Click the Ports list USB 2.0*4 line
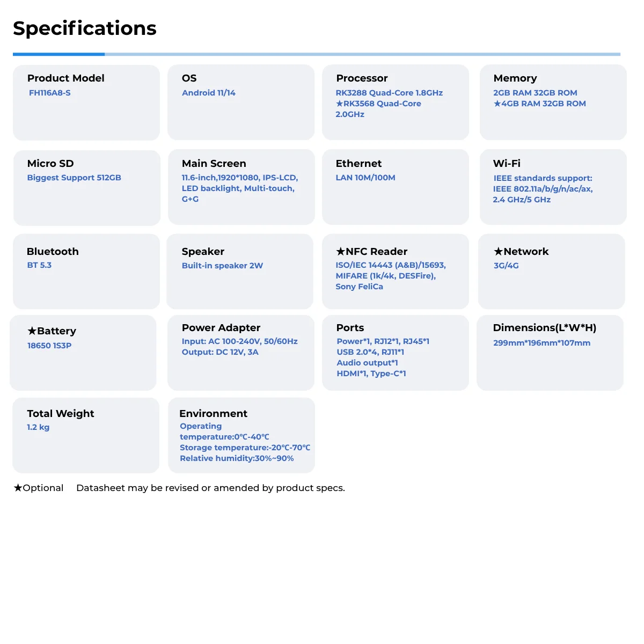The width and height of the screenshot is (644, 644). click(x=370, y=352)
